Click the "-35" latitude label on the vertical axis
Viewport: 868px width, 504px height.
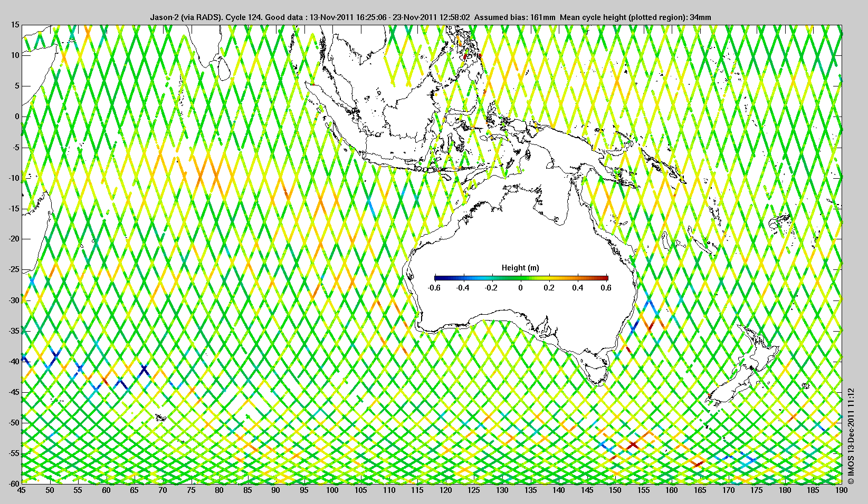click(x=14, y=331)
